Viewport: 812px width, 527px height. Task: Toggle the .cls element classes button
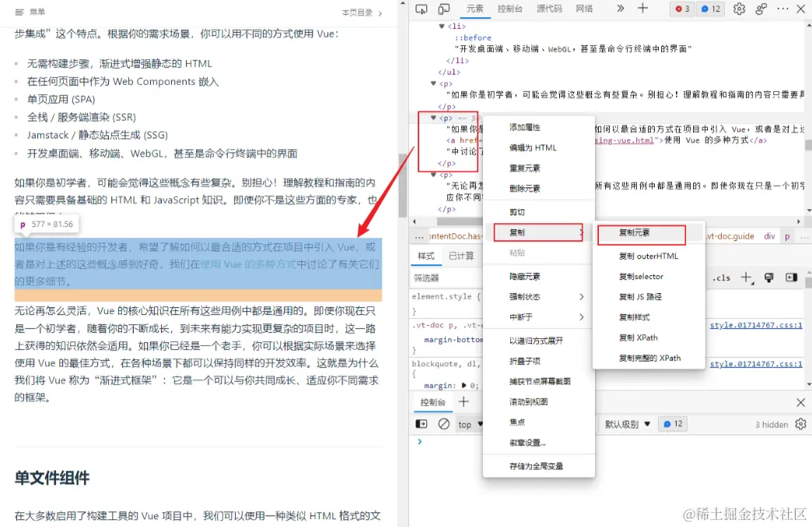click(721, 278)
